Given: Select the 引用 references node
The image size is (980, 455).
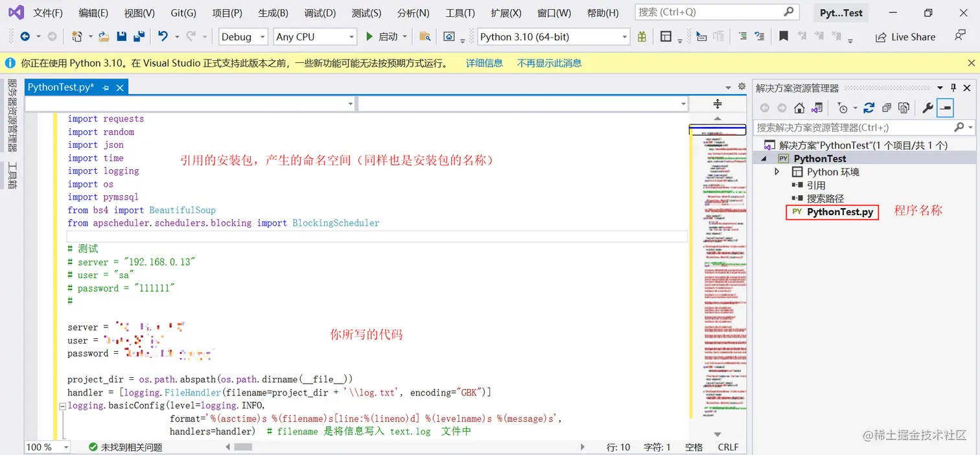Looking at the screenshot, I should (816, 185).
